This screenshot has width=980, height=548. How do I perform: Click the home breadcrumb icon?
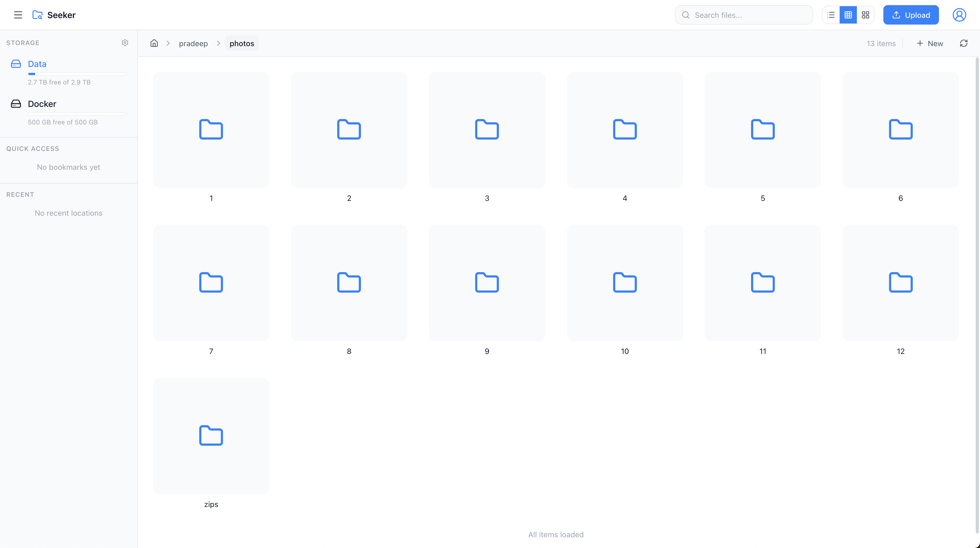click(154, 43)
